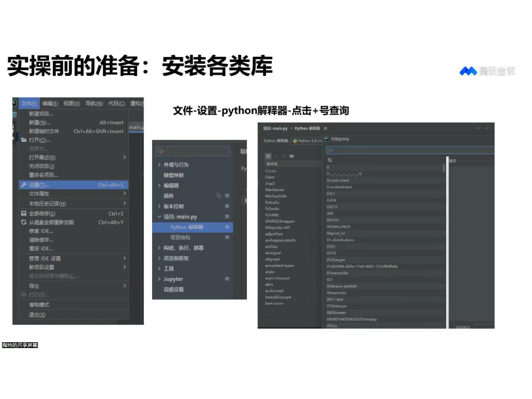This screenshot has width=532, height=399.
Task: Expand the Jupyter settings group
Action: [x=159, y=279]
